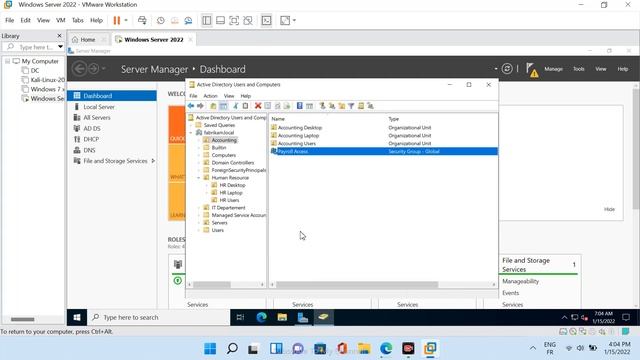Show hidden icons chevron in host tray
Viewport: 640px width, 360px height.
(x=533, y=348)
